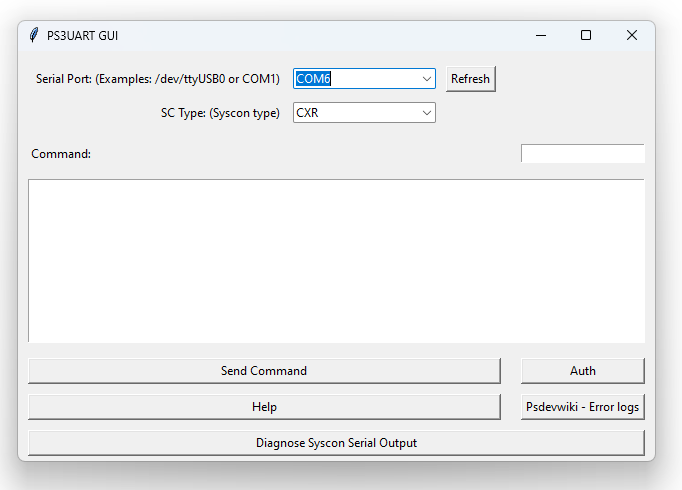The width and height of the screenshot is (682, 490).
Task: Click the Serial Port label text
Action: point(157,79)
